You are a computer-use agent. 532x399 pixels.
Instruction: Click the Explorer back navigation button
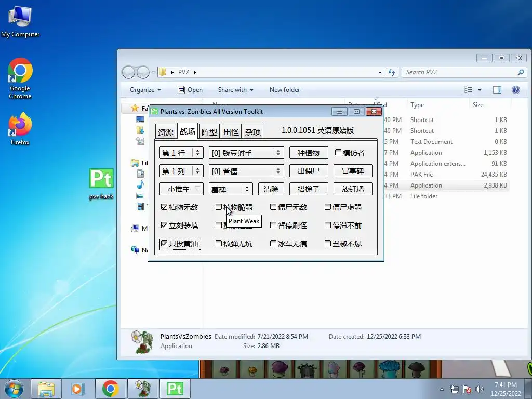128,72
